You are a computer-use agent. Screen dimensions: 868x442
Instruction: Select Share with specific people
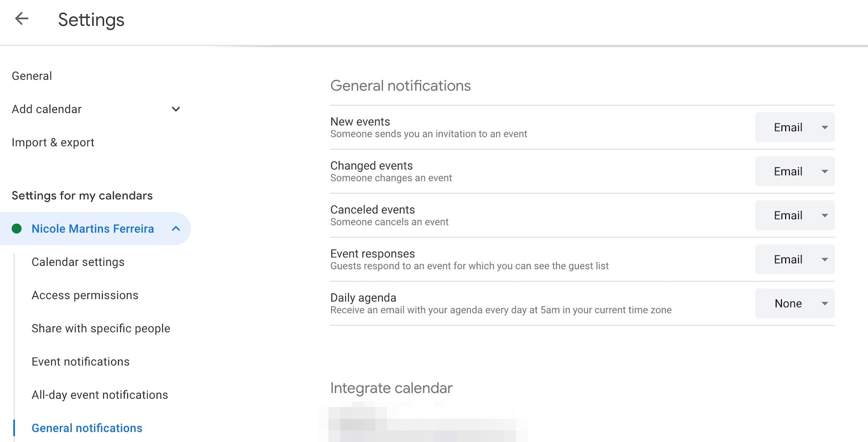coord(101,329)
